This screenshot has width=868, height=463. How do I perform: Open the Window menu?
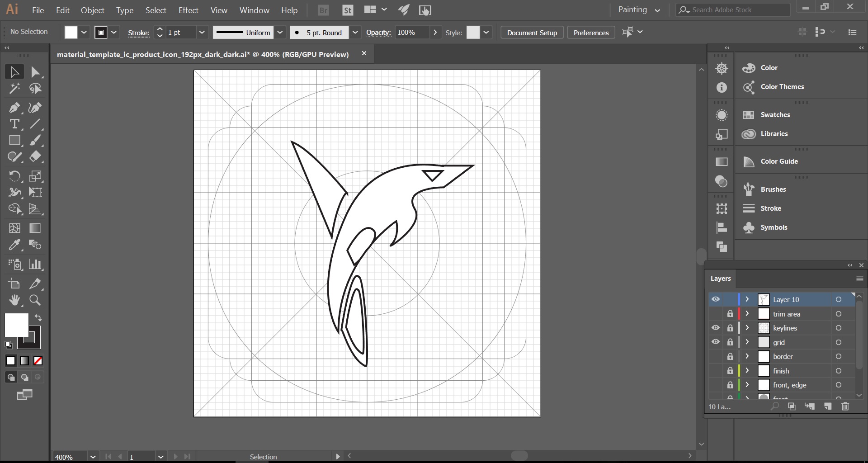coord(255,10)
